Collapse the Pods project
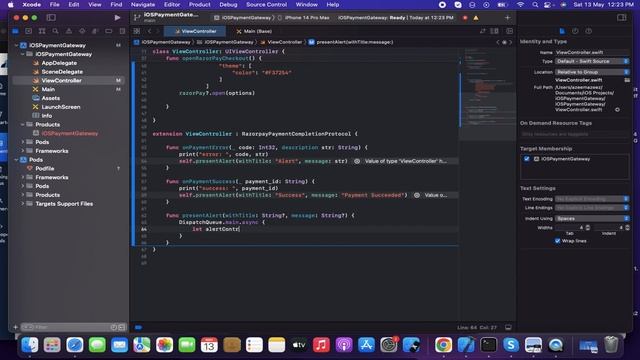 point(16,160)
